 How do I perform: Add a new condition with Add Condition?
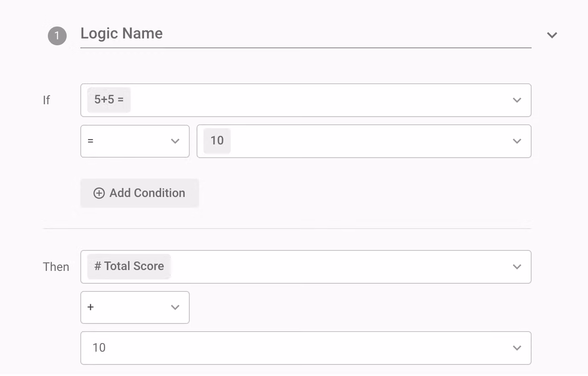(x=139, y=193)
